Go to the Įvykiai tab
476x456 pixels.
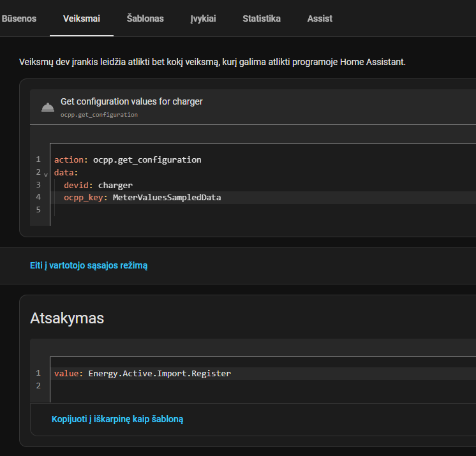[203, 18]
